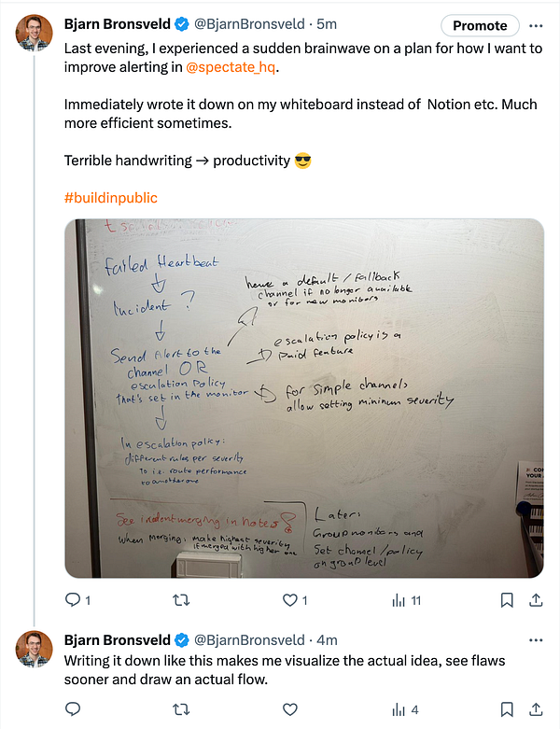Open Bjarn Bronsveld's avatar on first tweet
The width and height of the screenshot is (560, 729).
click(34, 34)
